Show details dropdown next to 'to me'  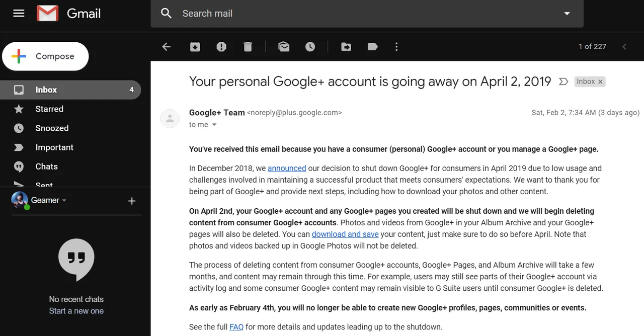click(214, 125)
